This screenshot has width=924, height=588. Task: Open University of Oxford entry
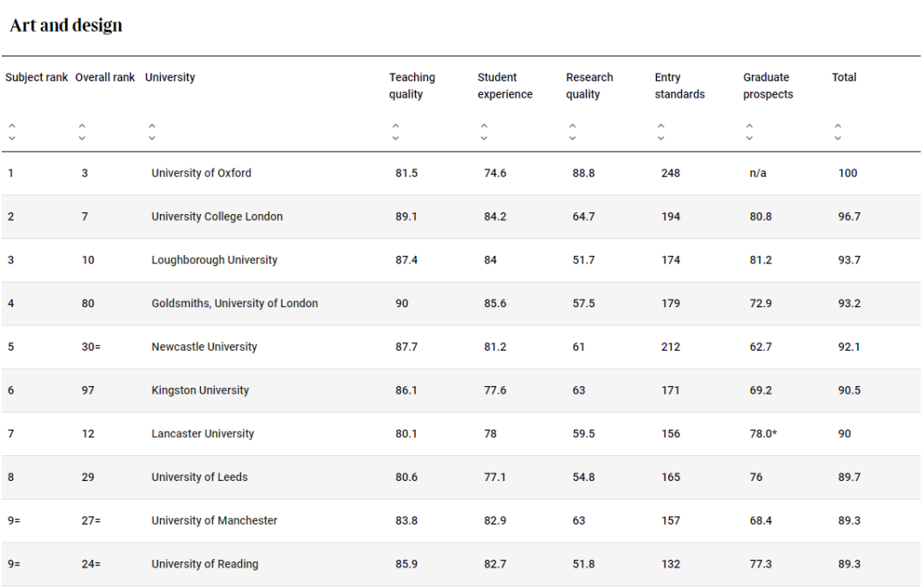pos(201,173)
